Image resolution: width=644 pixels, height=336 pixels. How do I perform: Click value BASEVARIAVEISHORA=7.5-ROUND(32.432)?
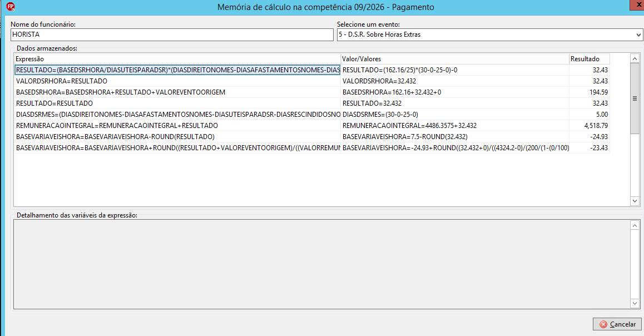click(x=405, y=137)
